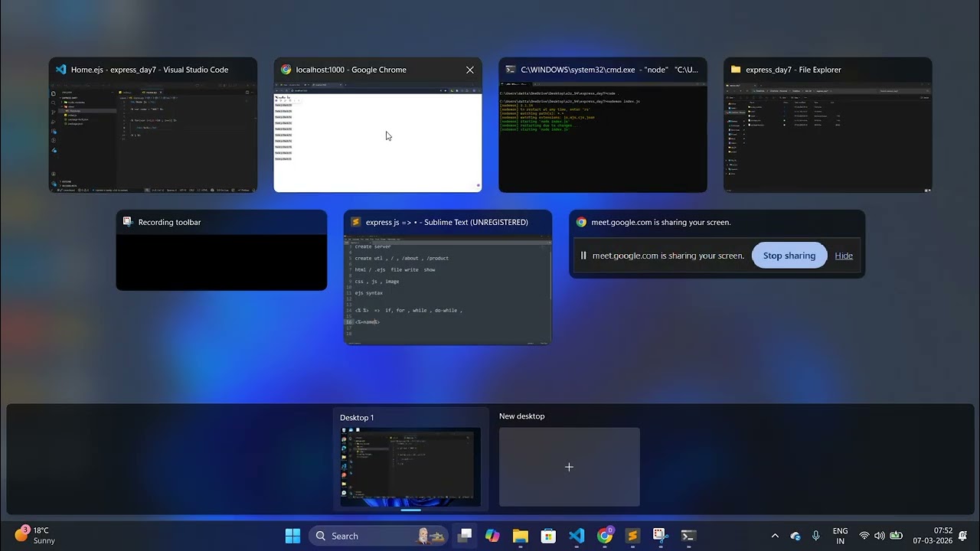Click the "meet.google.com is sharing your screen." title

pyautogui.click(x=661, y=222)
